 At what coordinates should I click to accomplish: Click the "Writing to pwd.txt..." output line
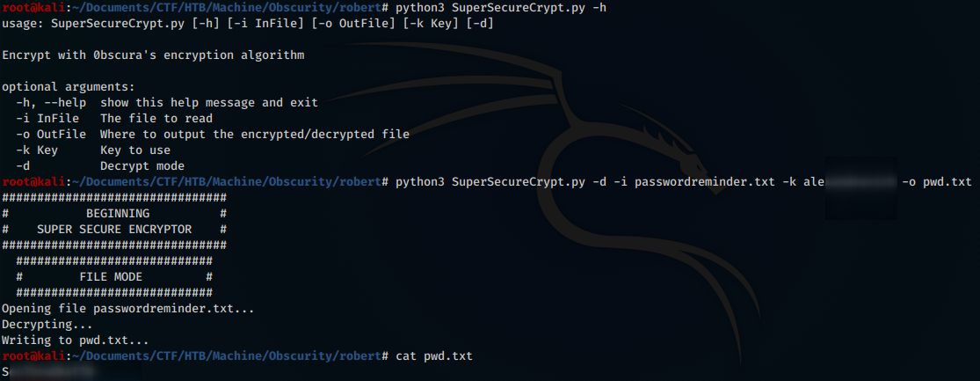76,341
